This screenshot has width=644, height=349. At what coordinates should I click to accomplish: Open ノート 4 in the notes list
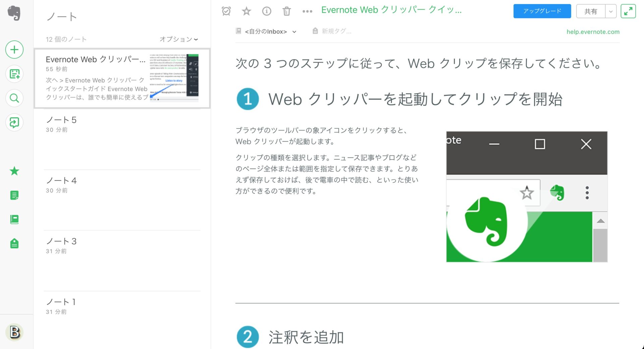[x=122, y=200]
